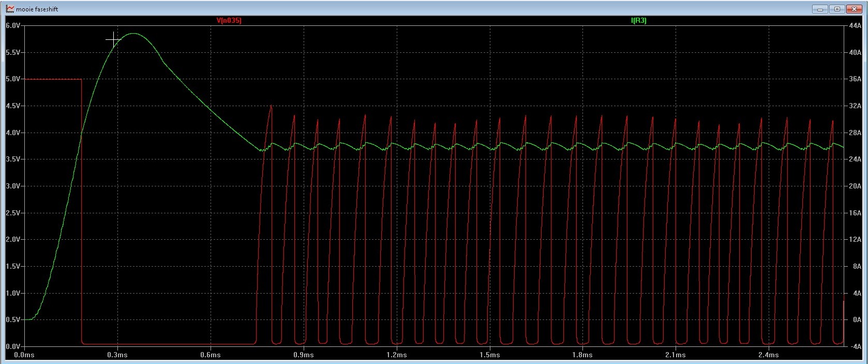Click the 4.0V left axis label

(x=13, y=133)
